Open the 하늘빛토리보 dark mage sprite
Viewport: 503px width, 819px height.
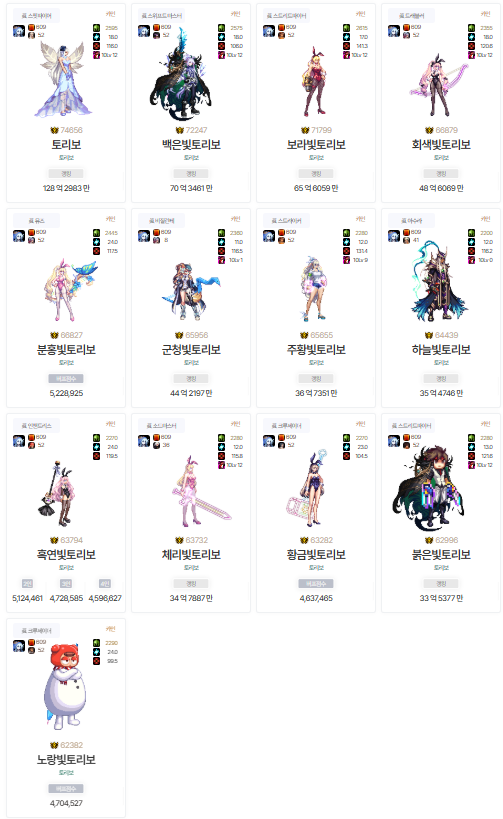pyautogui.click(x=438, y=282)
